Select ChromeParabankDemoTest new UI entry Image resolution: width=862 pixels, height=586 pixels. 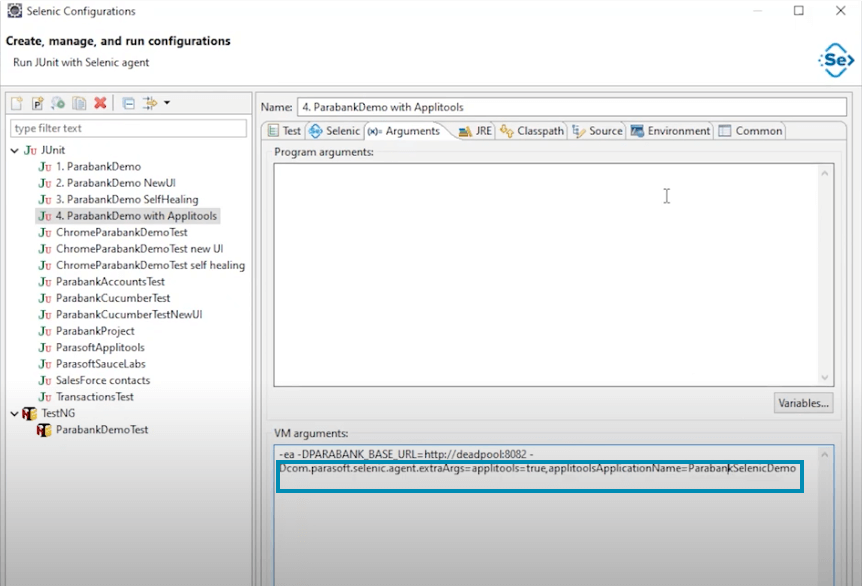[x=140, y=249]
